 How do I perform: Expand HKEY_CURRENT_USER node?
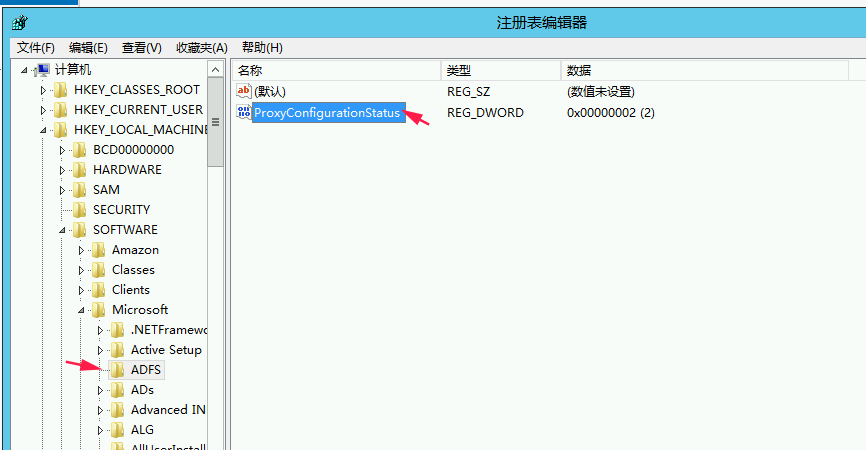(x=43, y=110)
